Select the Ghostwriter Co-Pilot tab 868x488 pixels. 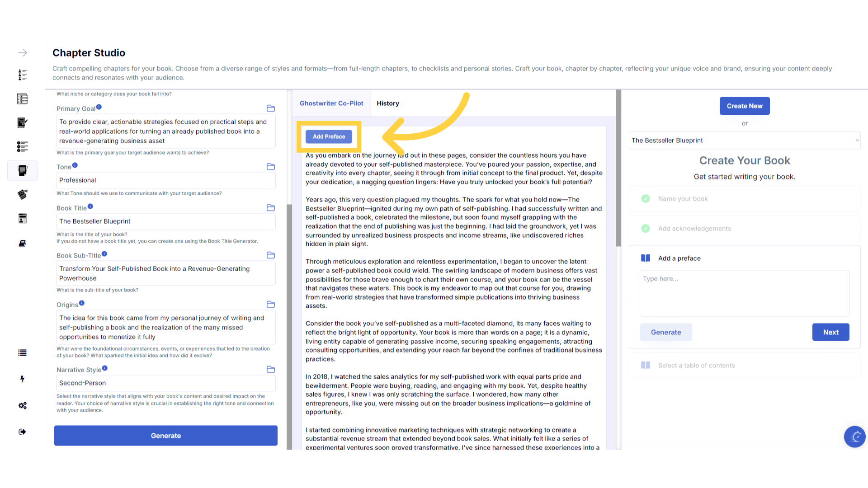[331, 103]
